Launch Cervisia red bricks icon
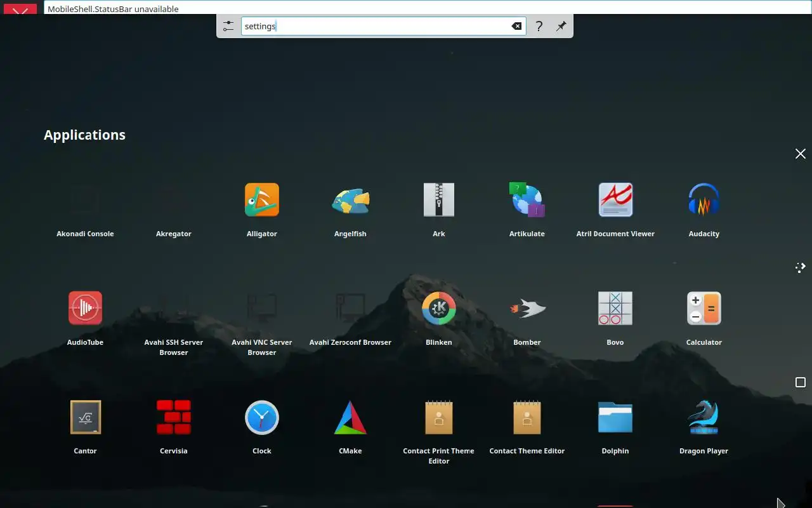Screen dimensions: 812x508 point(174,417)
